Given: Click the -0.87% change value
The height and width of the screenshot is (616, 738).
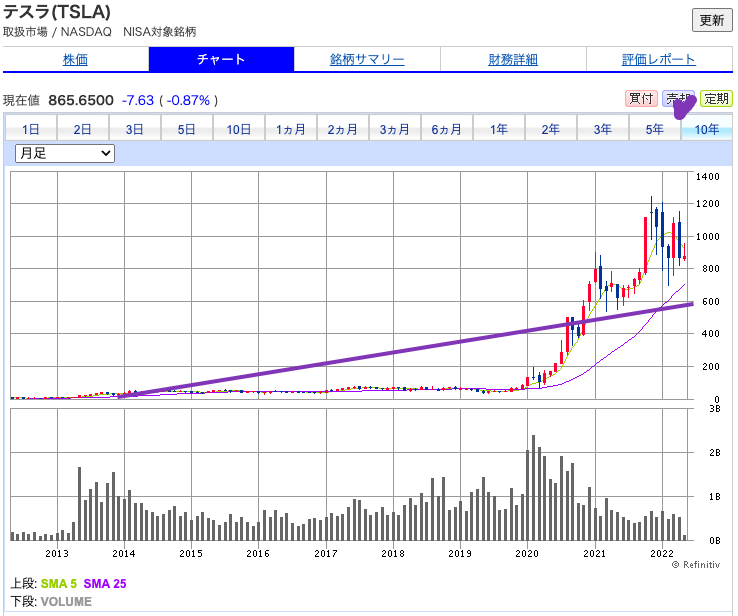Looking at the screenshot, I should point(188,100).
